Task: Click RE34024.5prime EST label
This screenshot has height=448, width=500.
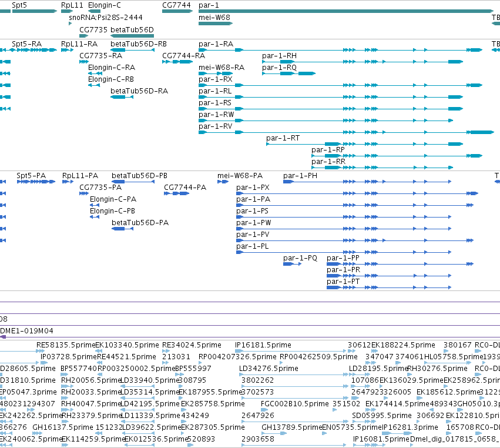Action: (192, 345)
